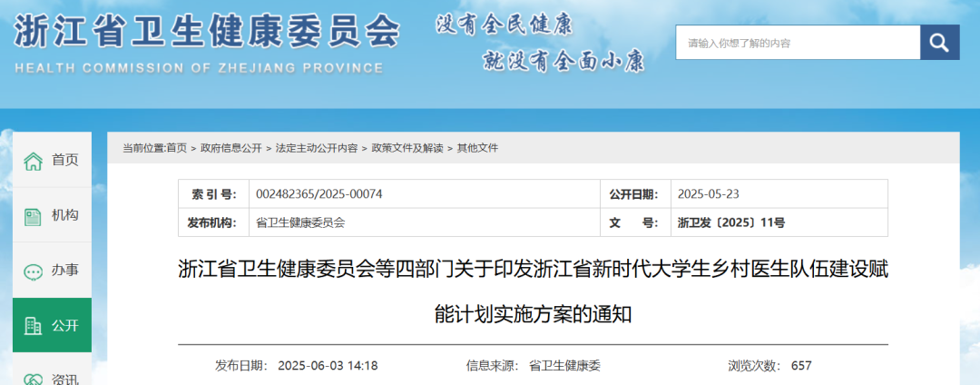Click the 没有全民健康 slogan text

pyautogui.click(x=505, y=25)
